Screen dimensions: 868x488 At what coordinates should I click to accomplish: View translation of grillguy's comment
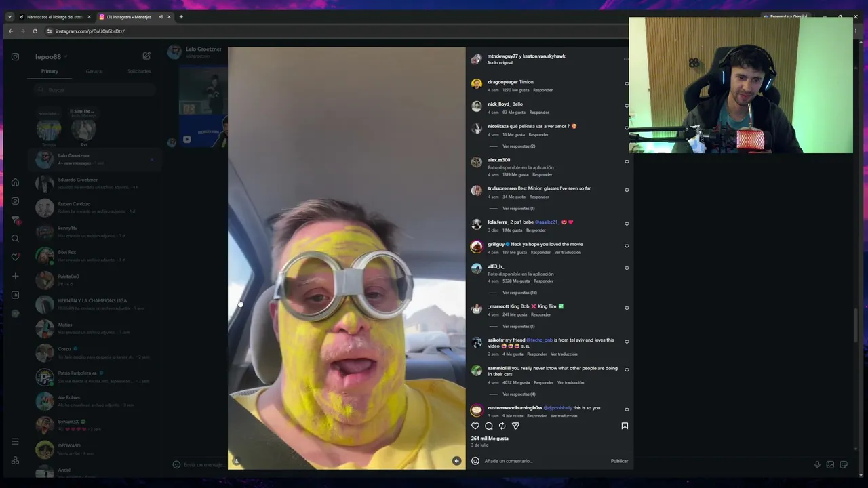click(x=568, y=253)
